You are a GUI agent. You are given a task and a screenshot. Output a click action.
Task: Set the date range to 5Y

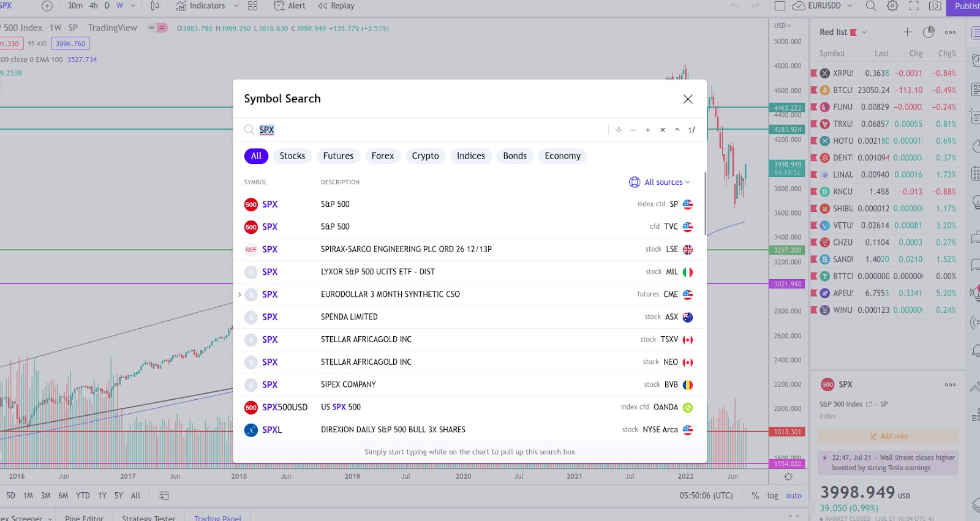[118, 495]
